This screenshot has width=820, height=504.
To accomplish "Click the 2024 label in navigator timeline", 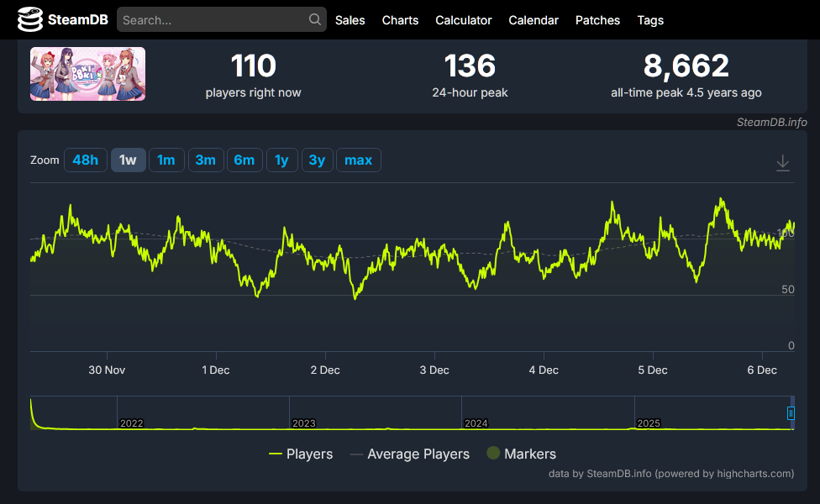I will tap(476, 423).
